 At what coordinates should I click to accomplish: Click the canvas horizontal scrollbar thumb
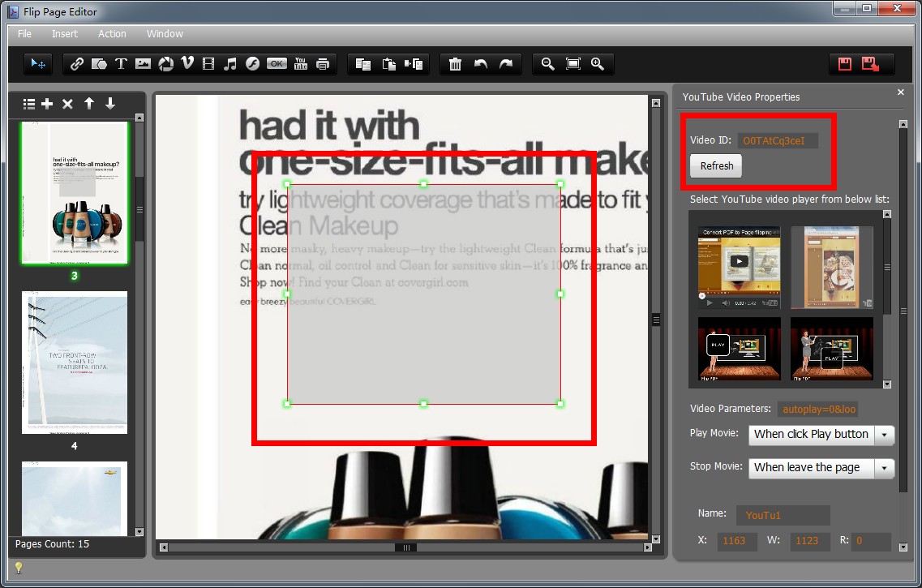(x=405, y=547)
